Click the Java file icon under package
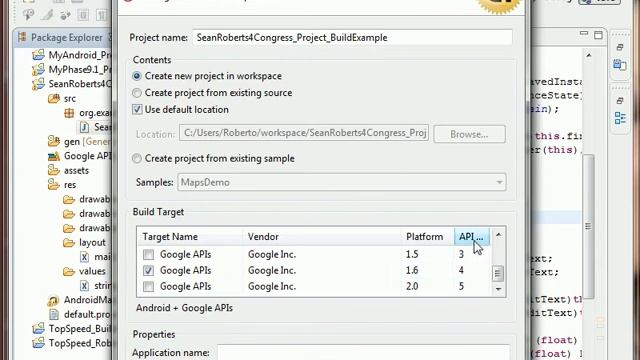Screen dimensions: 640x360 (x=84, y=127)
